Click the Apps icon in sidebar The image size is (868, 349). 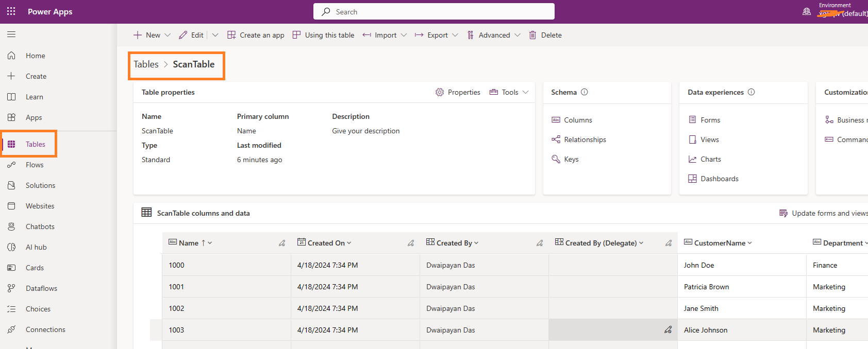tap(11, 117)
